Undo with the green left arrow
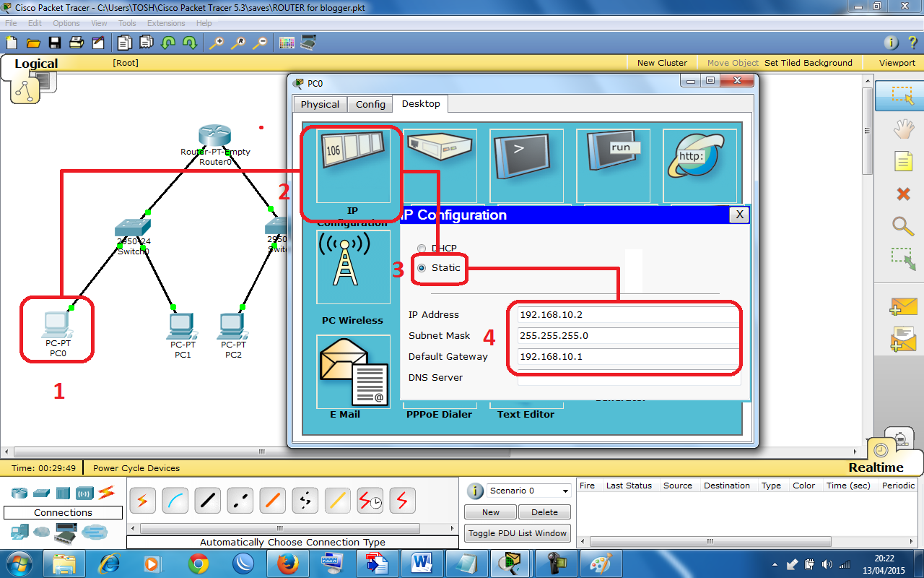Screen dimensions: 924x578 (168, 43)
